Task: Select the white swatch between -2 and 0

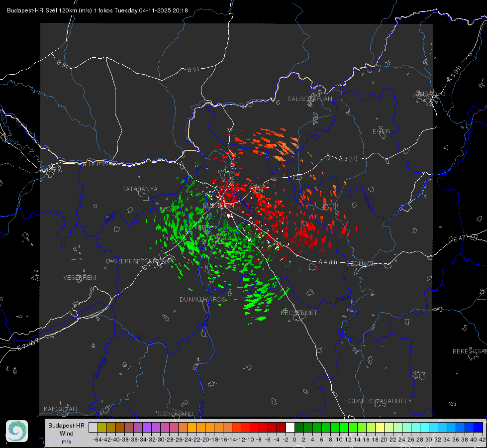Action: [290, 427]
